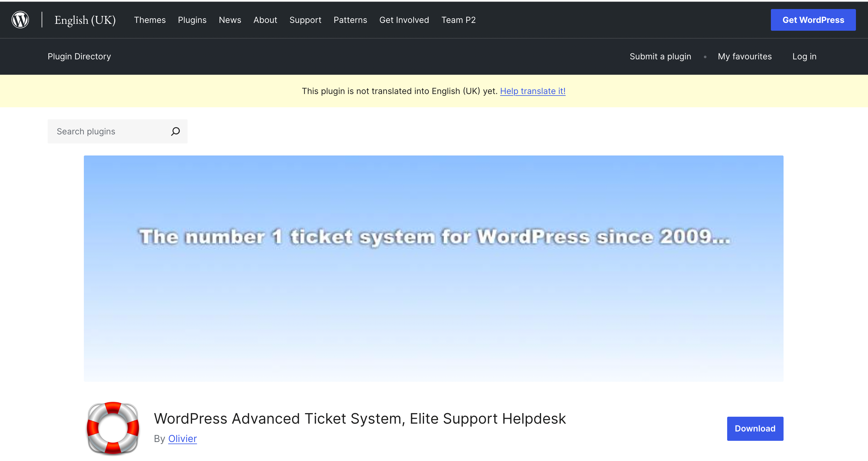The height and width of the screenshot is (461, 868).
Task: Open the Support menu item
Action: coord(305,20)
